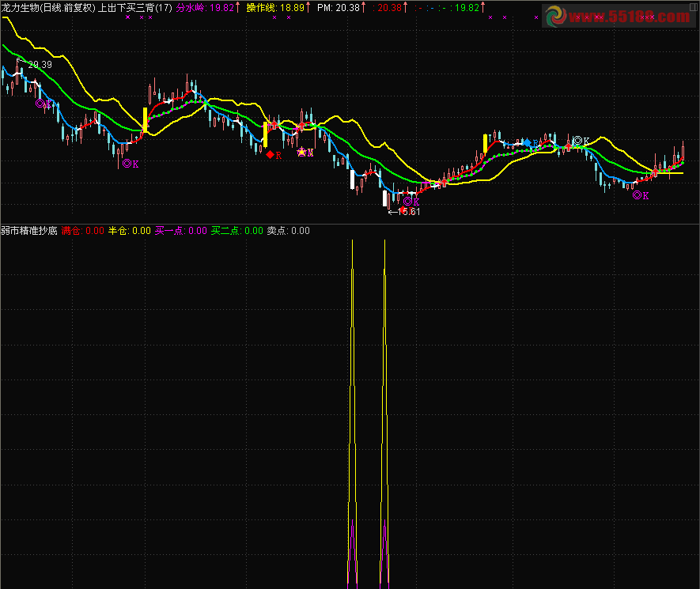The image size is (700, 589).
Task: Select the 操作线: 18.89 readout
Action: point(275,8)
